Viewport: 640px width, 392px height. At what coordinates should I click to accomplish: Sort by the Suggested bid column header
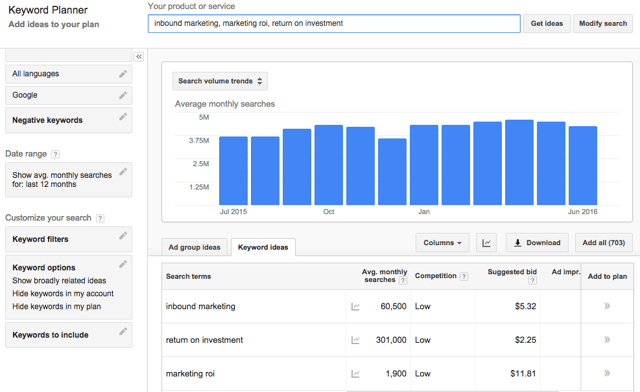(512, 272)
